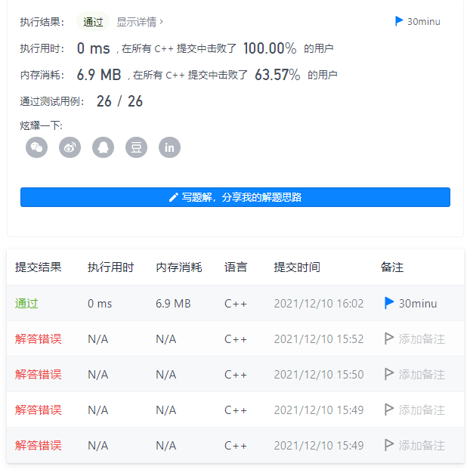The width and height of the screenshot is (467, 476).
Task: Edit the 30minu note beside the result
Action: coord(424,22)
